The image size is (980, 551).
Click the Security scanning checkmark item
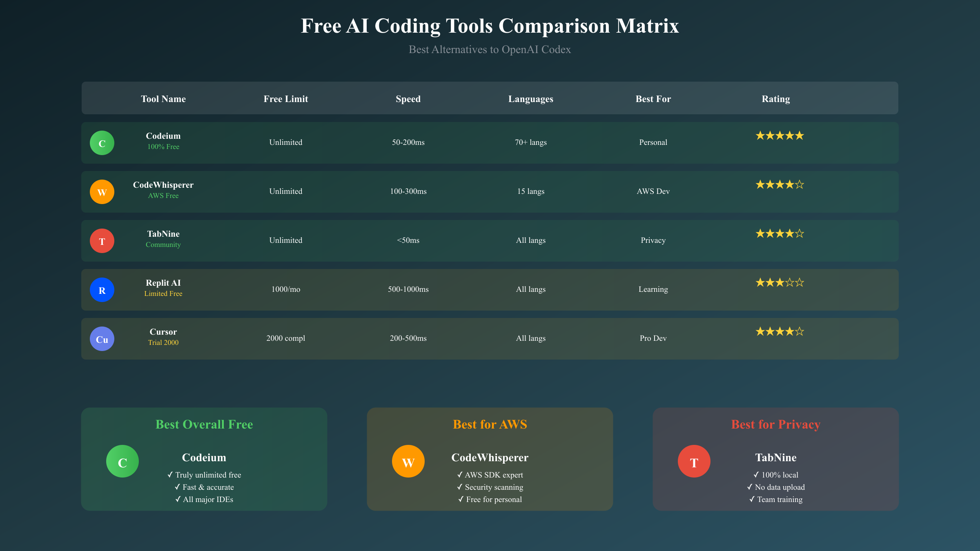click(490, 487)
